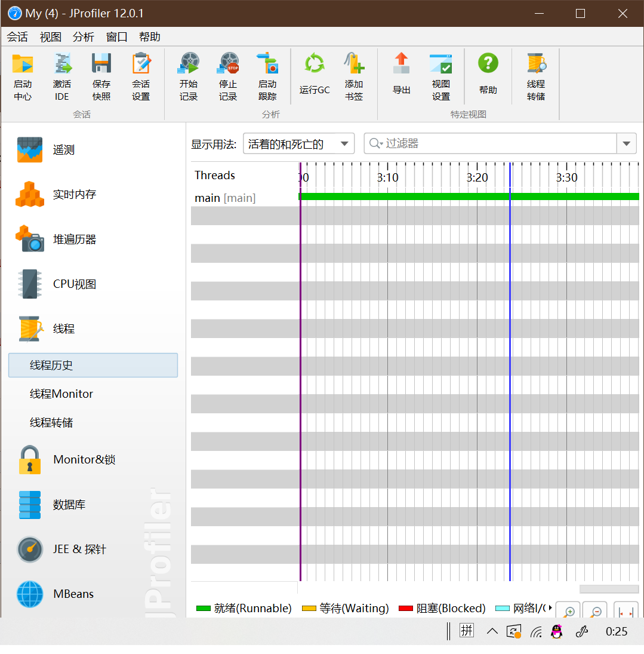Save a snapshot with 保存快照
Screen dimensions: 644x654
(101, 76)
